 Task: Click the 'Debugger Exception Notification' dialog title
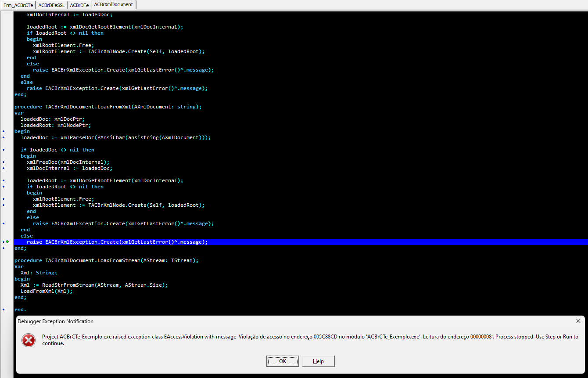[55, 321]
